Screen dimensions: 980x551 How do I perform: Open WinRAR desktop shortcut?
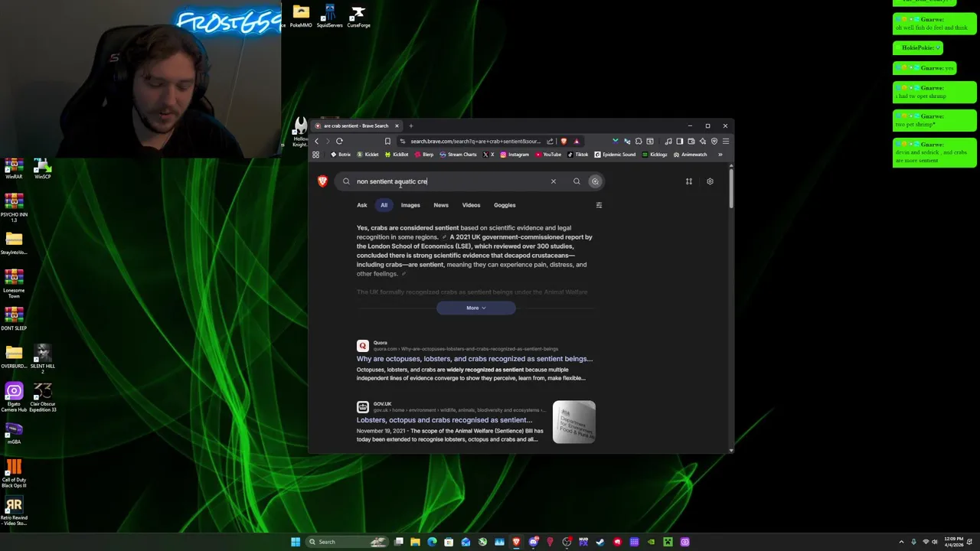click(14, 169)
